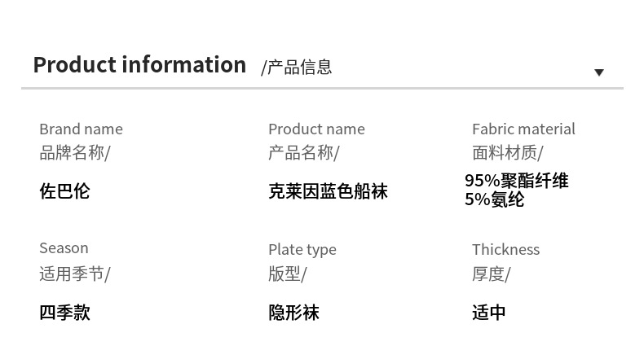
Task: Click the Season label
Action: tap(64, 248)
